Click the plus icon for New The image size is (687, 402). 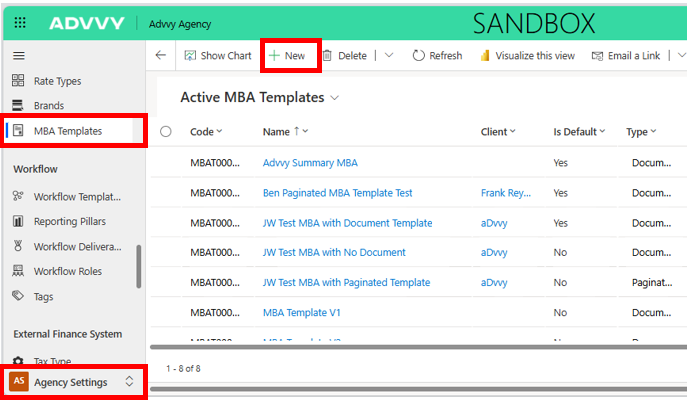point(274,55)
